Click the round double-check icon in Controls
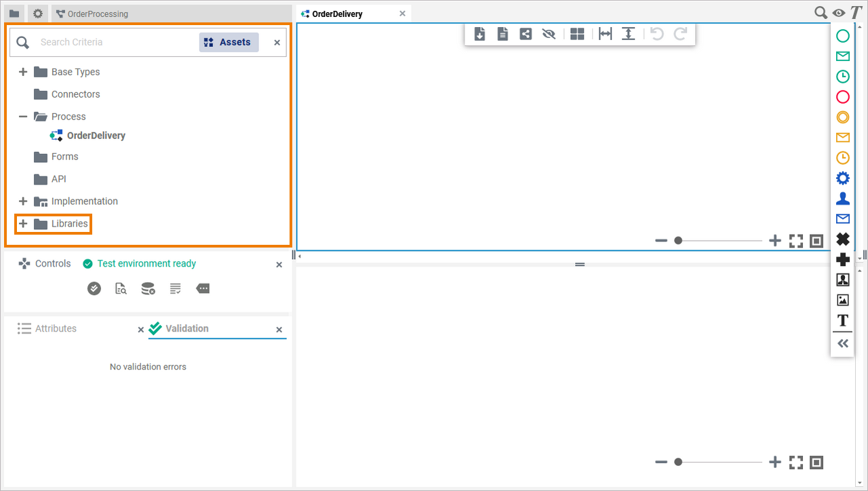 [x=94, y=288]
